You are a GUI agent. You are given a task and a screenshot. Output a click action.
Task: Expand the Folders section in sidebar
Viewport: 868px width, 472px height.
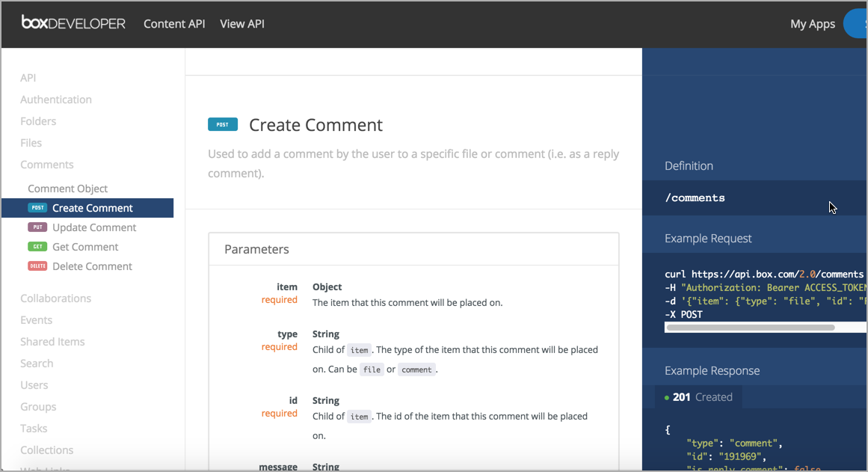pos(38,121)
